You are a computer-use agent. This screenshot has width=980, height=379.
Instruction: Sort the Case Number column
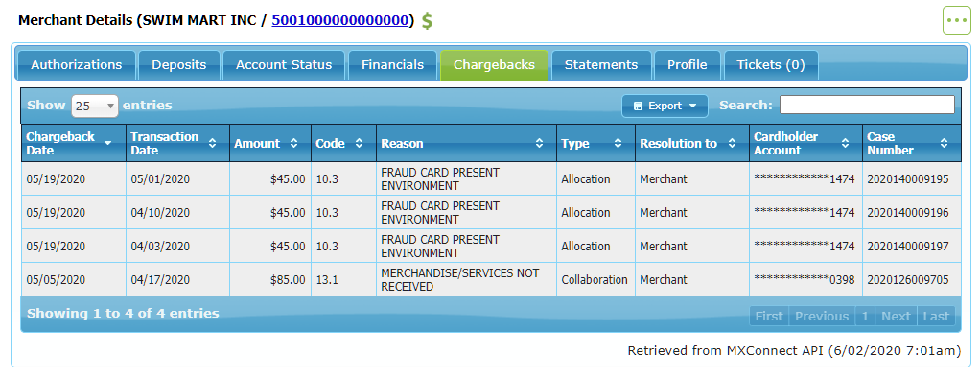pyautogui.click(x=944, y=143)
